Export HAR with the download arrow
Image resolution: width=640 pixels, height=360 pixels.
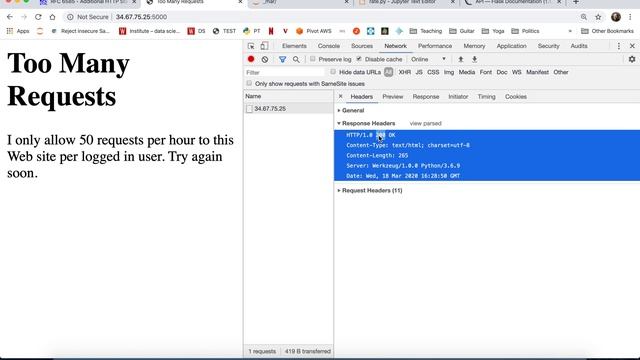pyautogui.click(x=475, y=59)
